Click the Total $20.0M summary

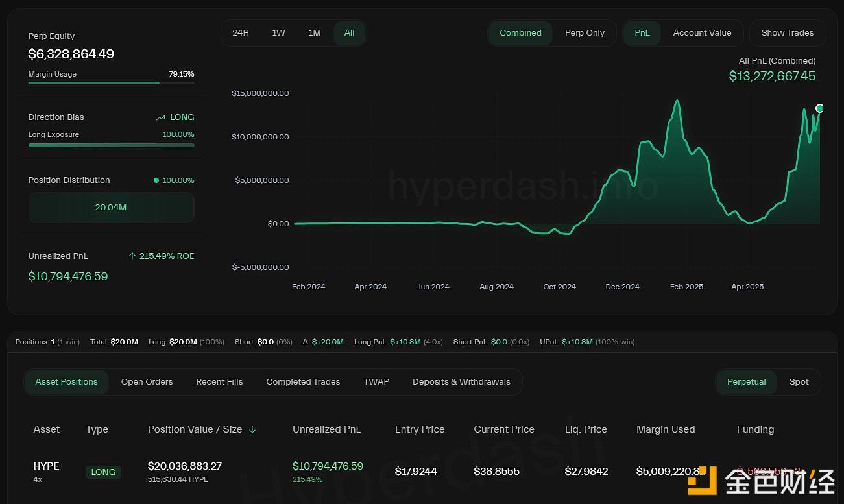tap(114, 342)
